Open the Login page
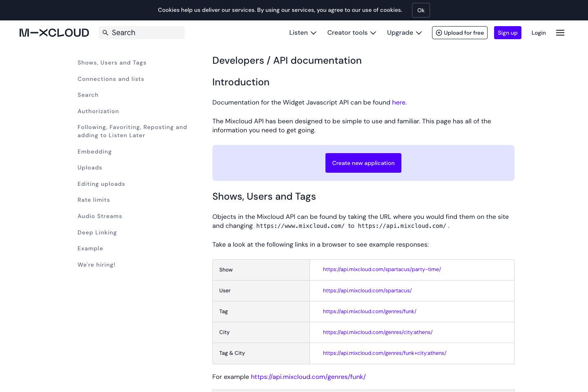This screenshot has height=392, width=588. (539, 32)
